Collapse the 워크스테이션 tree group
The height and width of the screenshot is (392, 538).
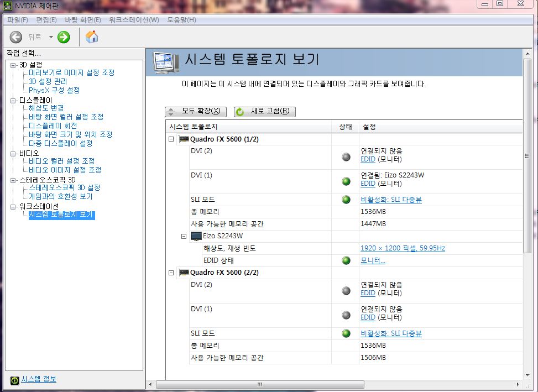[13, 207]
